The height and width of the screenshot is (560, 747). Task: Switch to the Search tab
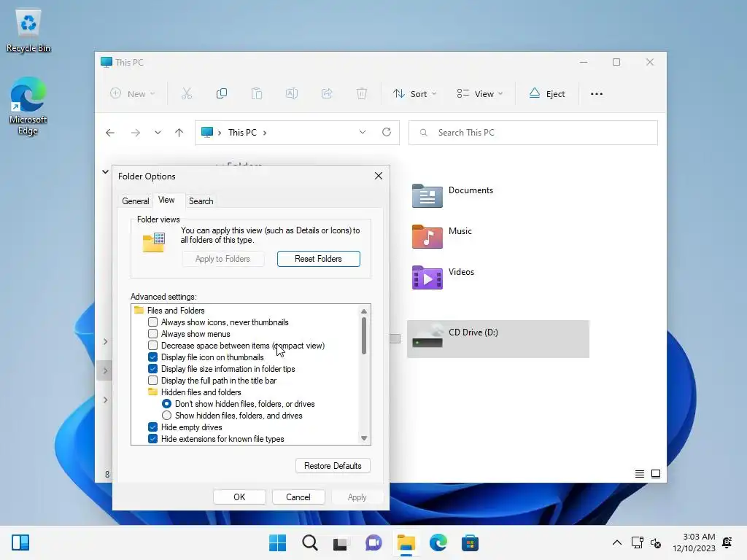coord(201,201)
